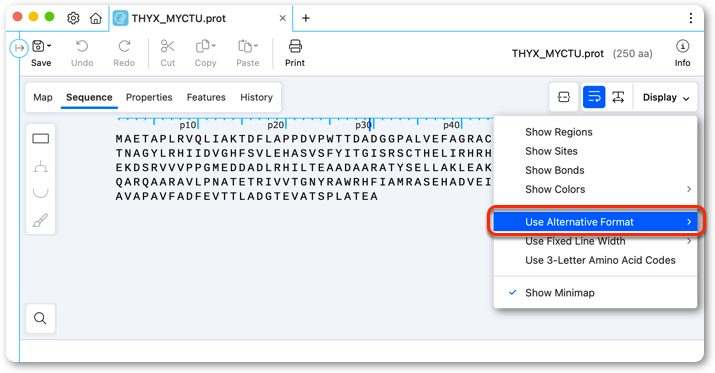Screen dimensions: 715x373
Task: Click the Paste toolbar icon
Action: coord(245,47)
